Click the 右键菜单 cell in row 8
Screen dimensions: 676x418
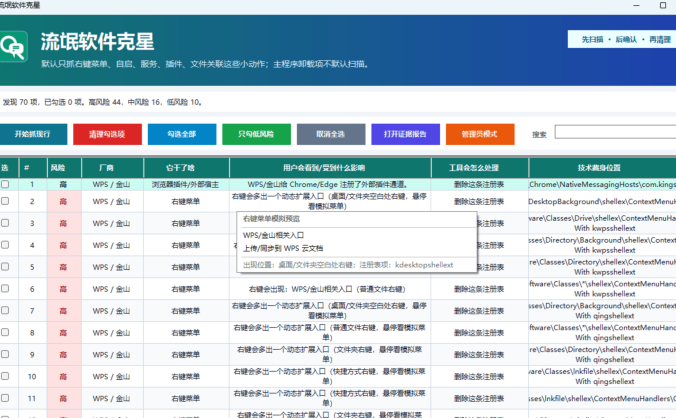point(185,333)
